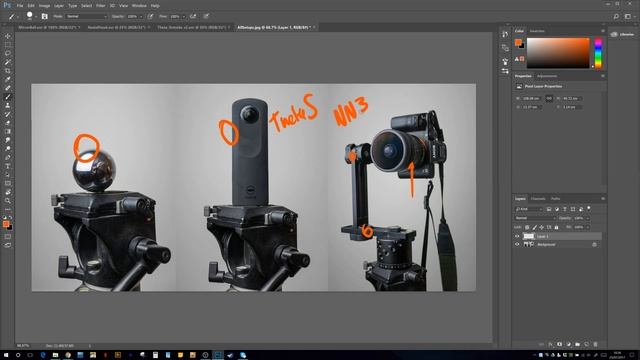Select the Brush tool in toolbox
This screenshot has height=360, width=640.
(x=8, y=97)
